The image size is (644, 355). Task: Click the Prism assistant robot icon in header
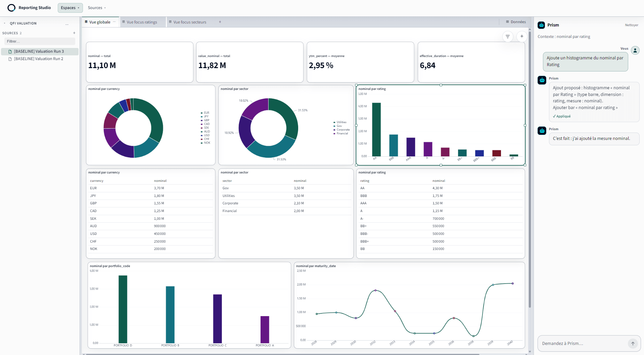coord(541,25)
